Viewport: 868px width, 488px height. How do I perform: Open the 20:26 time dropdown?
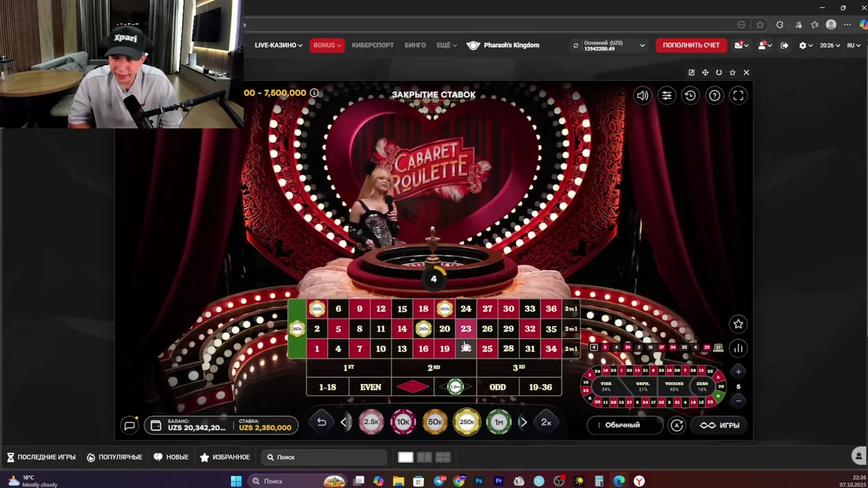[x=830, y=45]
